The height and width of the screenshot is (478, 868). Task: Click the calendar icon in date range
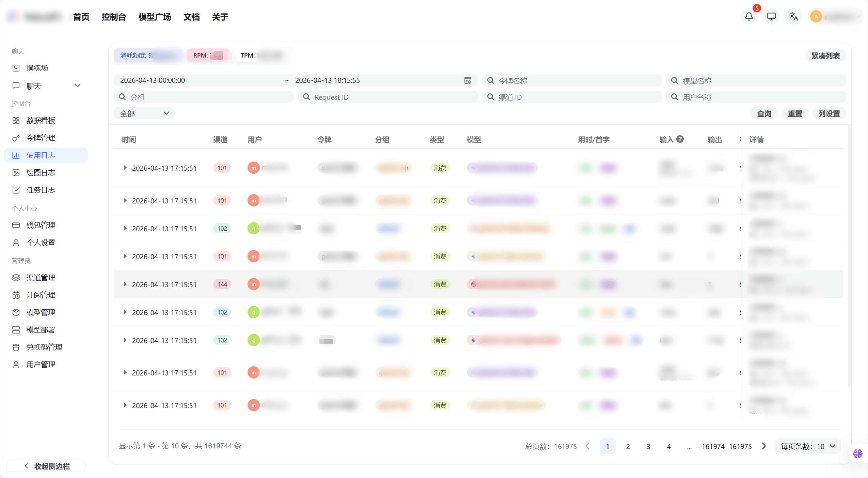(x=468, y=80)
